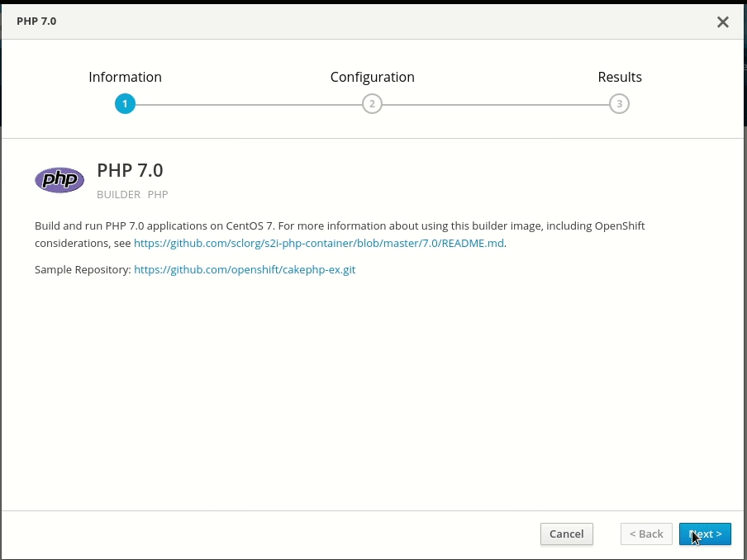Click the Sample Repository label
The width and height of the screenshot is (747, 560).
pyautogui.click(x=83, y=269)
